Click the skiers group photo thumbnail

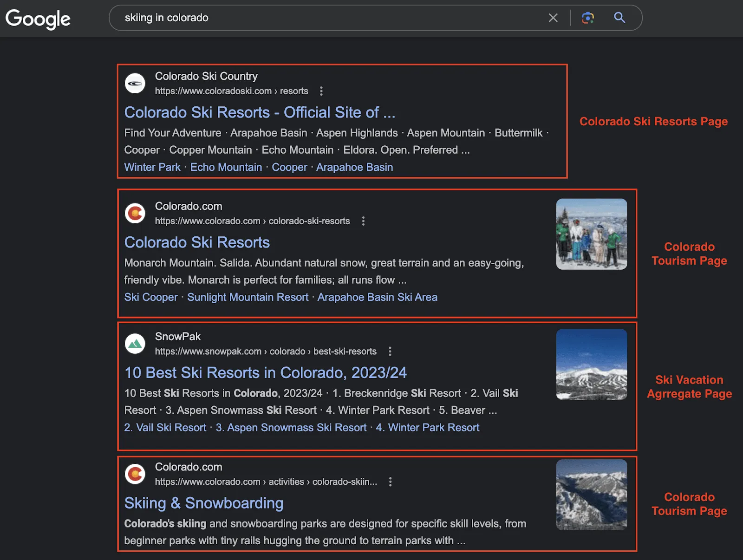click(x=592, y=234)
